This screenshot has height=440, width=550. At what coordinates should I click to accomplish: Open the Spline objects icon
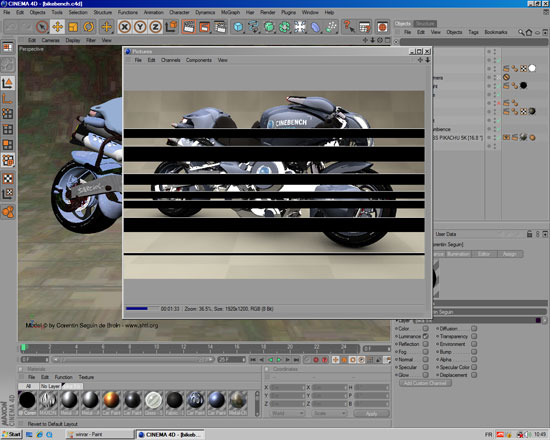tap(253, 27)
